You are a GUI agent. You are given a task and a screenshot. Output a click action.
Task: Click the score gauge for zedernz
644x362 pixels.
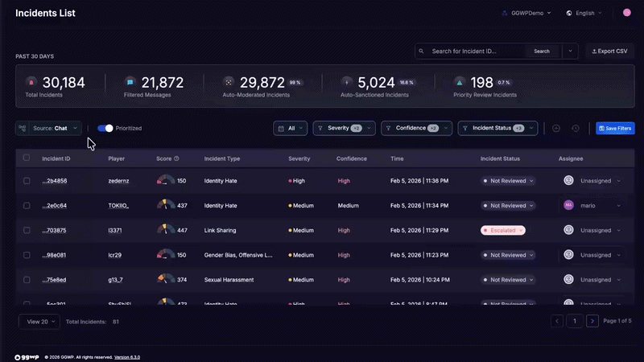165,181
